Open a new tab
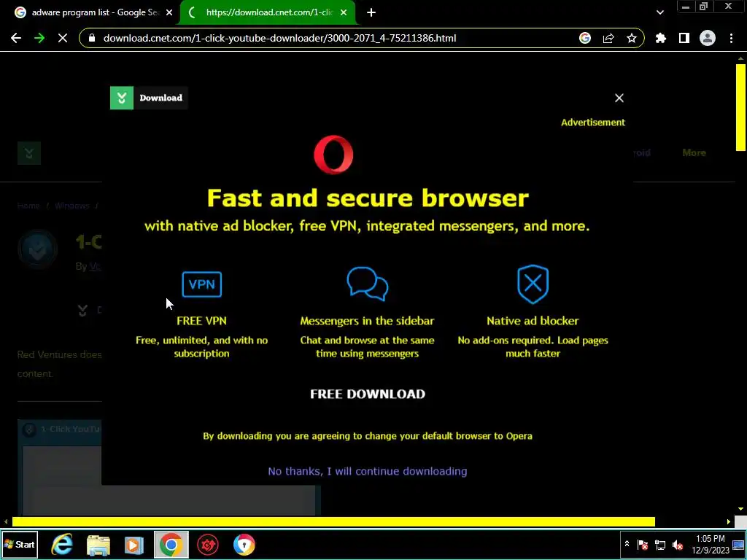Image resolution: width=747 pixels, height=560 pixels. point(371,12)
